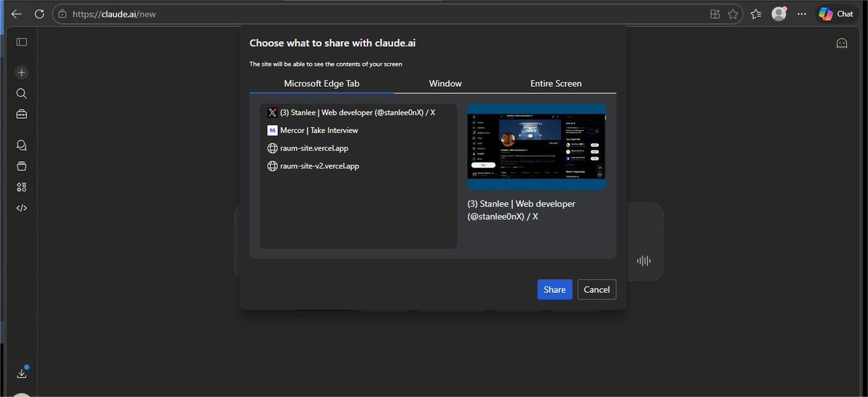The width and height of the screenshot is (868, 397).
Task: Click the X tab preview thumbnail
Action: (x=536, y=147)
